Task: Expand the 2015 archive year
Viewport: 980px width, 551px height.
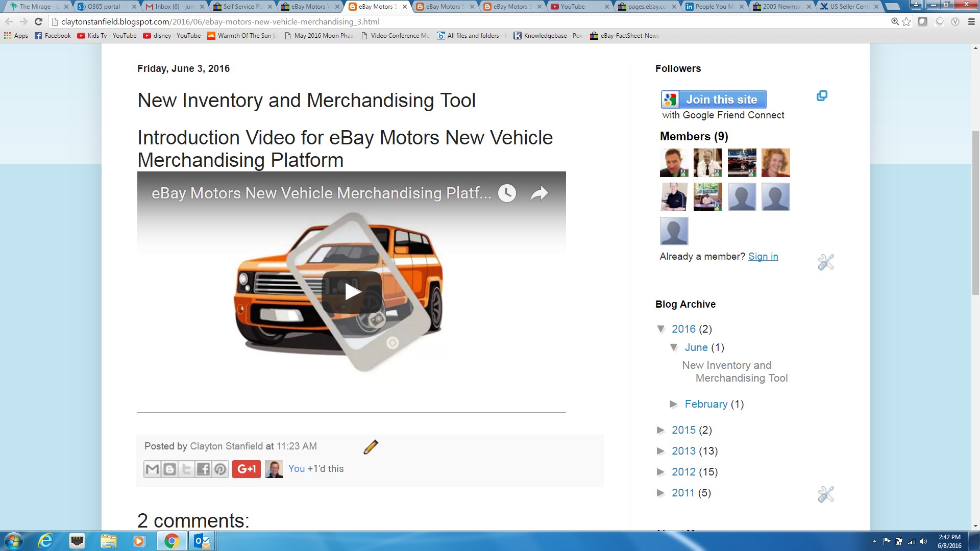Action: click(x=661, y=430)
